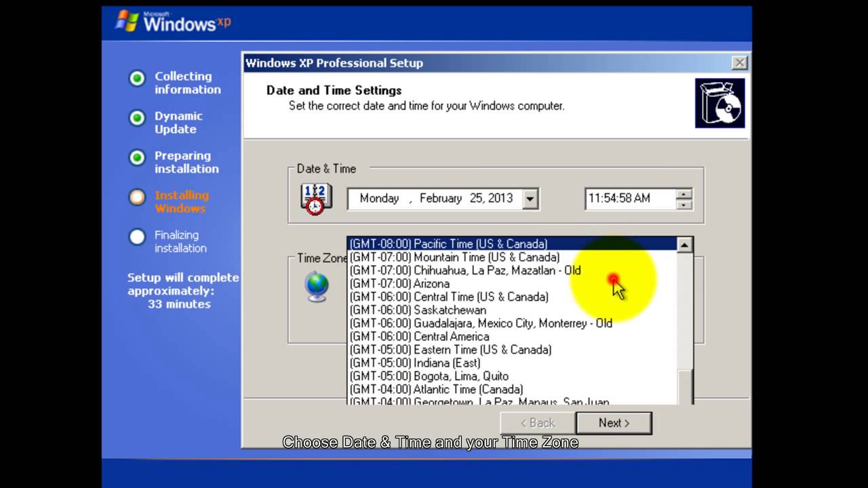
Task: Select Mountain Time (US & Canada)
Action: tap(512, 257)
